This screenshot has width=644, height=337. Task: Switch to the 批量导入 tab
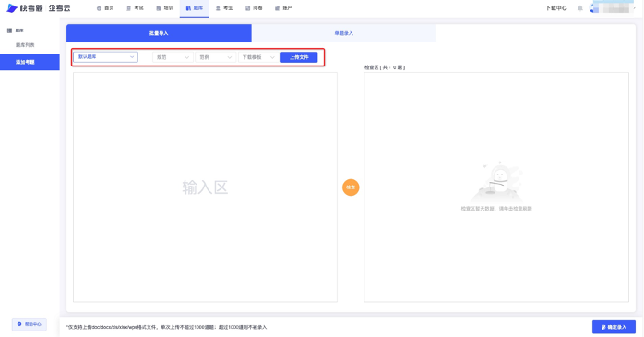159,33
